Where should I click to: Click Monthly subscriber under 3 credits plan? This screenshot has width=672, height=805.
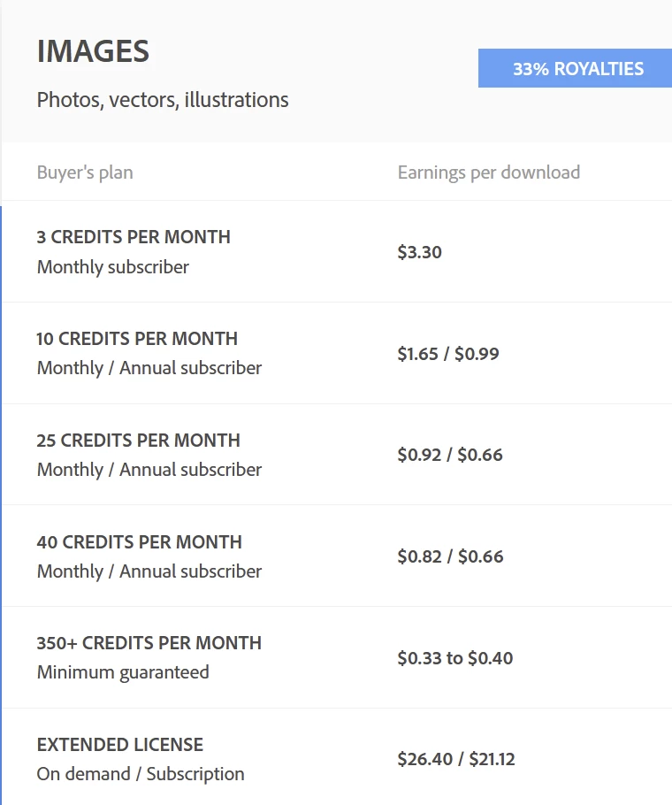[113, 267]
